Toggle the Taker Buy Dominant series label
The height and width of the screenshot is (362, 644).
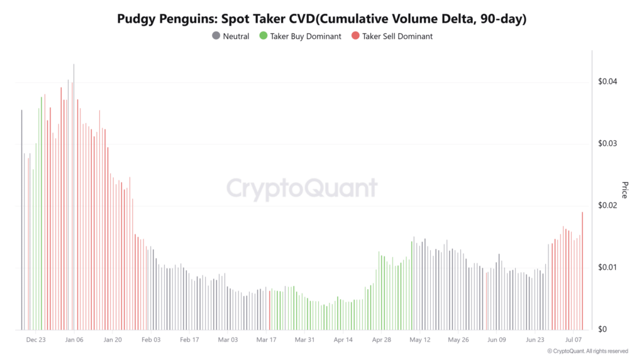(306, 36)
